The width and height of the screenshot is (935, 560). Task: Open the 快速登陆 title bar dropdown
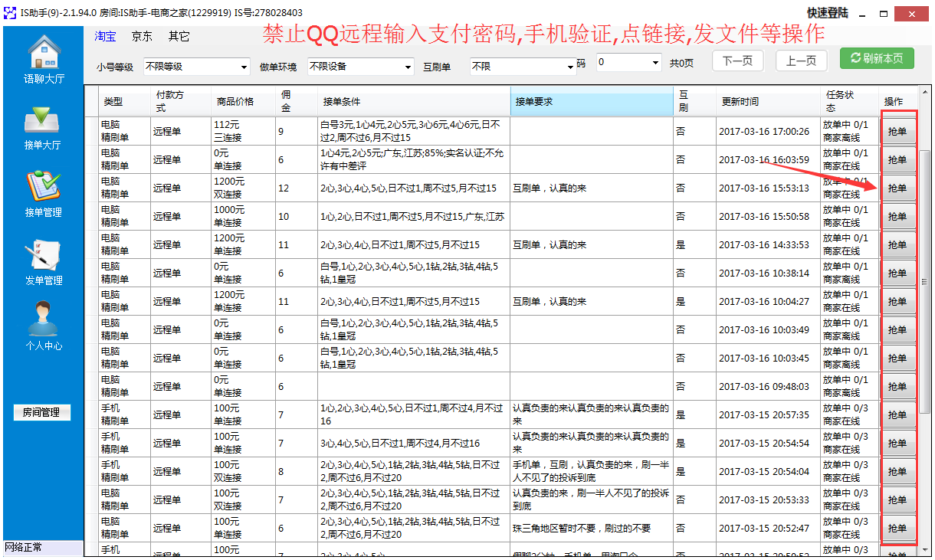828,13
